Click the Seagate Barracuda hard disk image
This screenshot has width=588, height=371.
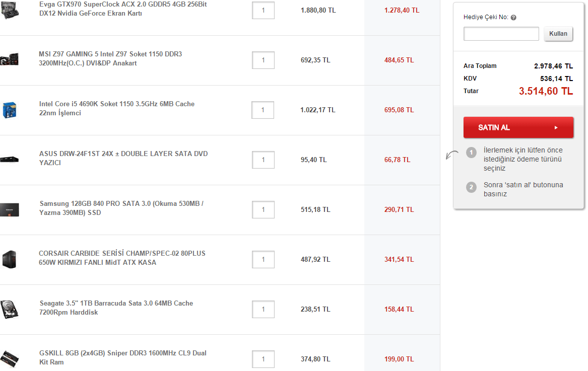[x=9, y=309]
